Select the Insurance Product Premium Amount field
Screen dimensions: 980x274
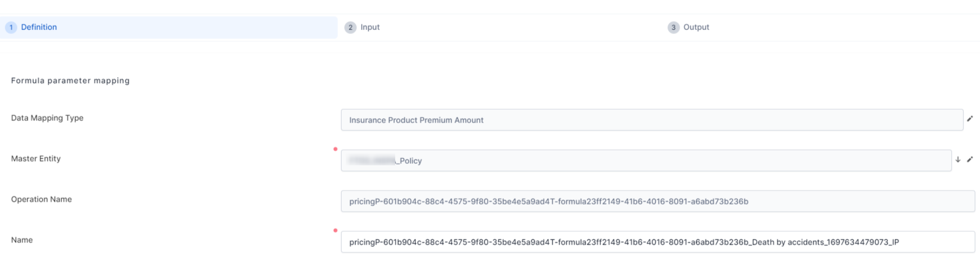[651, 120]
